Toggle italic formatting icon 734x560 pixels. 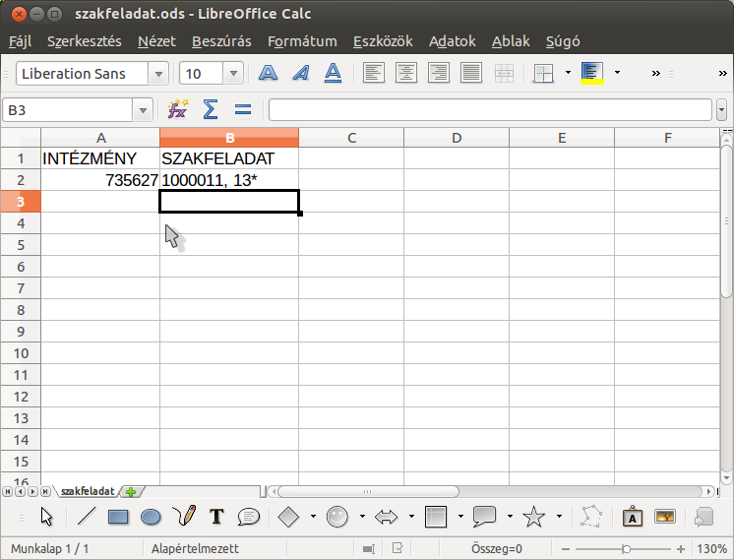pyautogui.click(x=300, y=73)
